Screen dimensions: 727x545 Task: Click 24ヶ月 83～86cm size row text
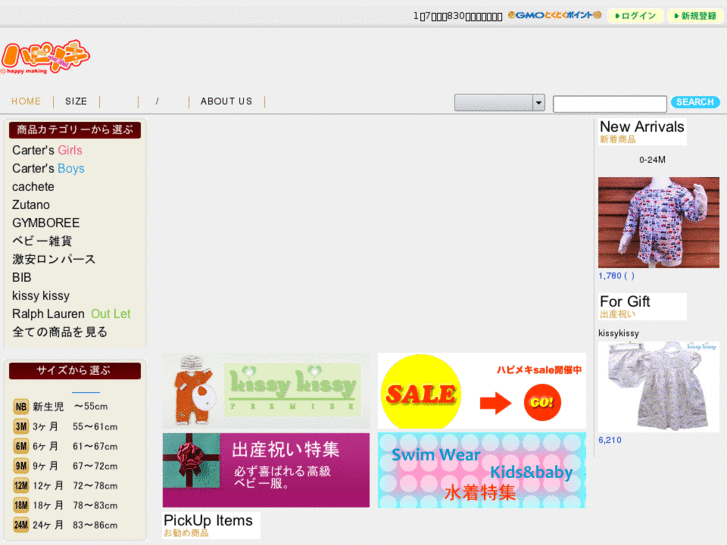[x=75, y=525]
